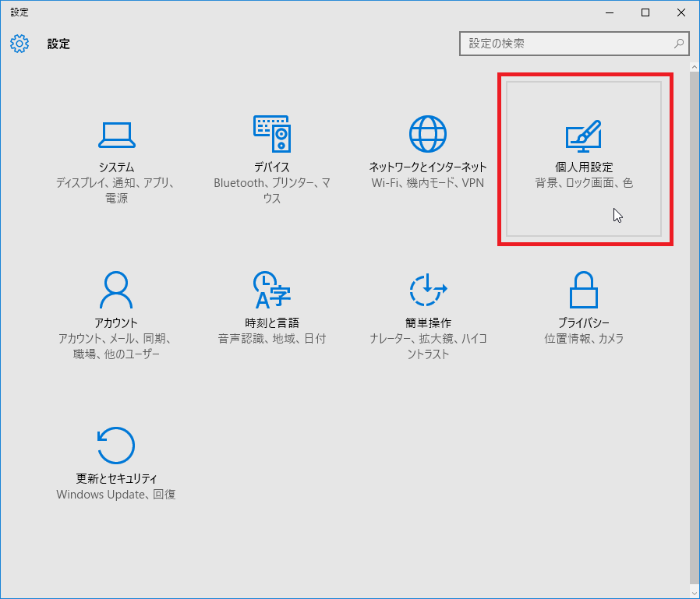
Task: Open the アカウント person icon
Action: coord(116,290)
